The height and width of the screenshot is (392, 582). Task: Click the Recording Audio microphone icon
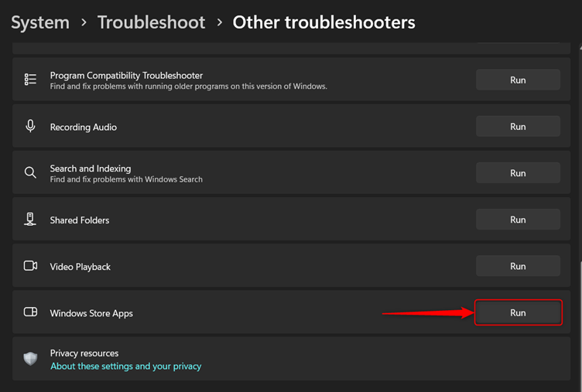[30, 126]
